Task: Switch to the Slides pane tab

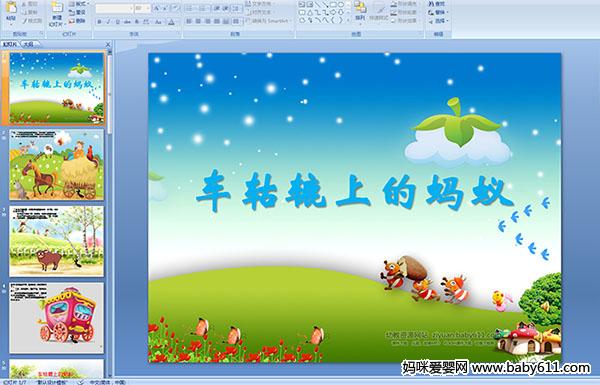Action: [10, 44]
